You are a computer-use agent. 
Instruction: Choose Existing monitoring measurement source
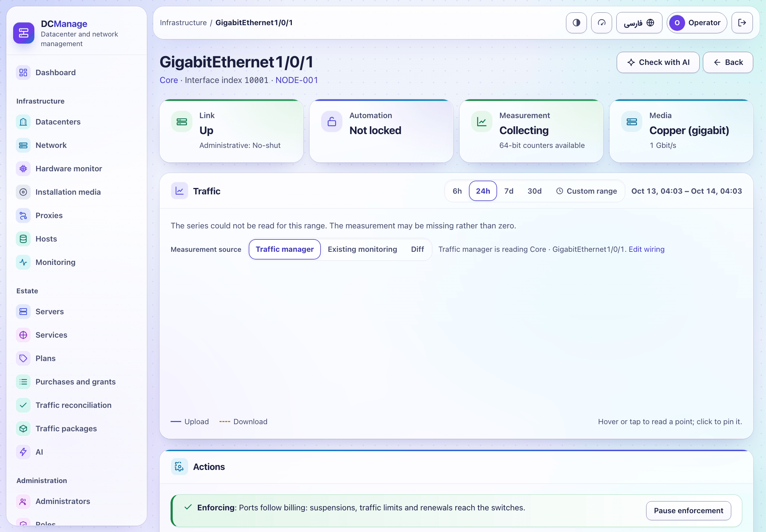click(x=362, y=249)
